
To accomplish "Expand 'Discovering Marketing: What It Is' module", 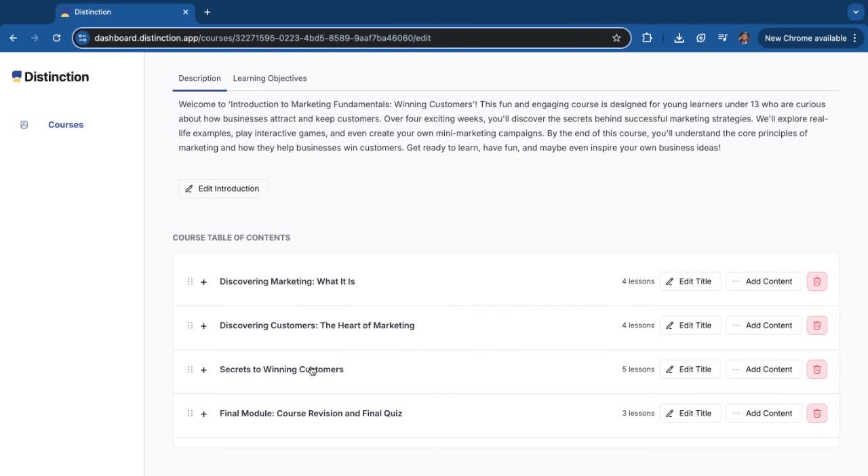I will click(x=203, y=282).
